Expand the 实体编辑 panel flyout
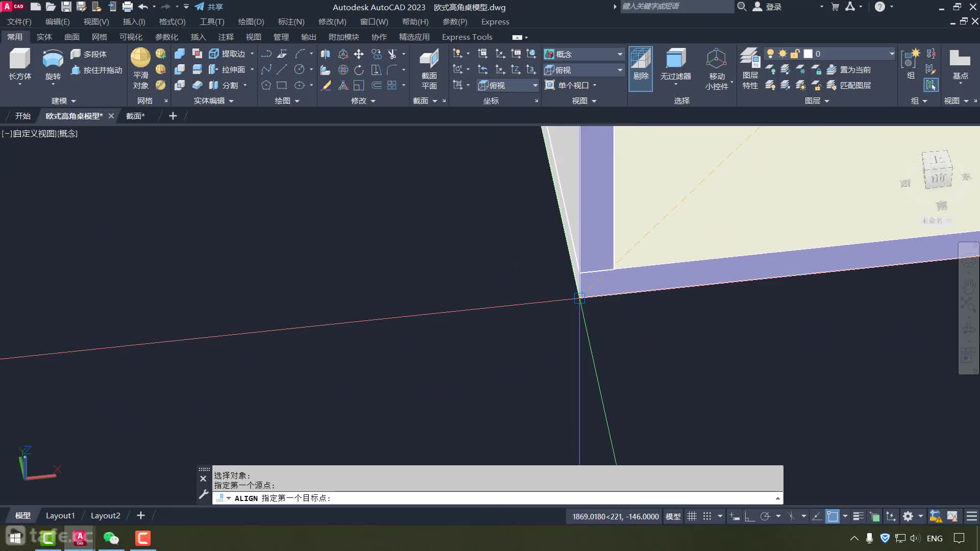 213,101
